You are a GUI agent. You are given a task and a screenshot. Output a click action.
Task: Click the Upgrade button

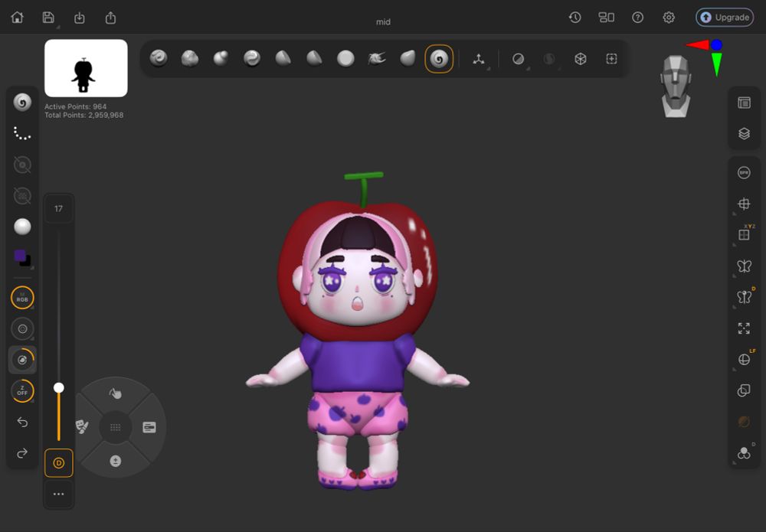coord(725,18)
